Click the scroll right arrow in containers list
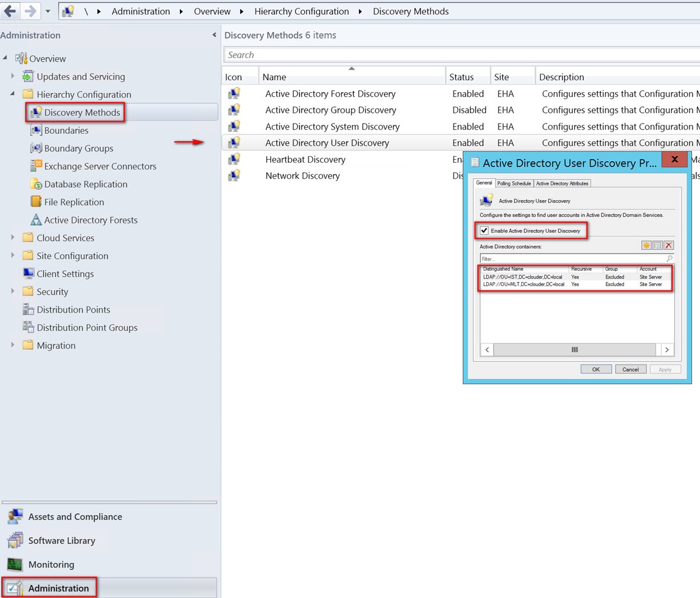The height and width of the screenshot is (598, 700). click(x=667, y=350)
